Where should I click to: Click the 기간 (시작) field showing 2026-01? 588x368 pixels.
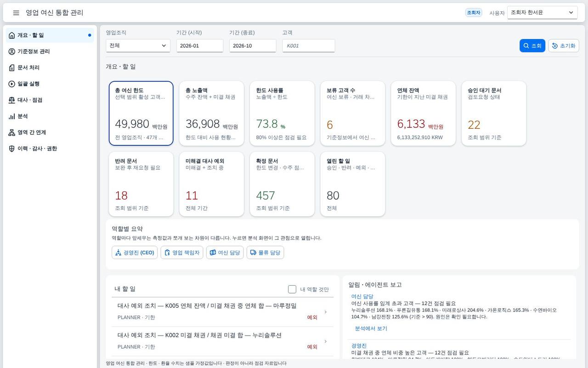[x=200, y=46]
